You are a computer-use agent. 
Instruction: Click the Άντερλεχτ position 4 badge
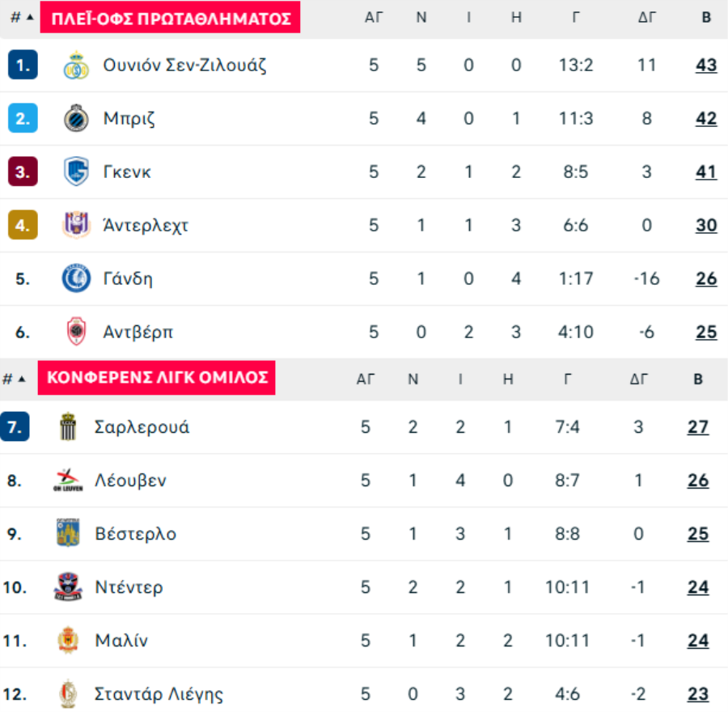click(x=23, y=225)
